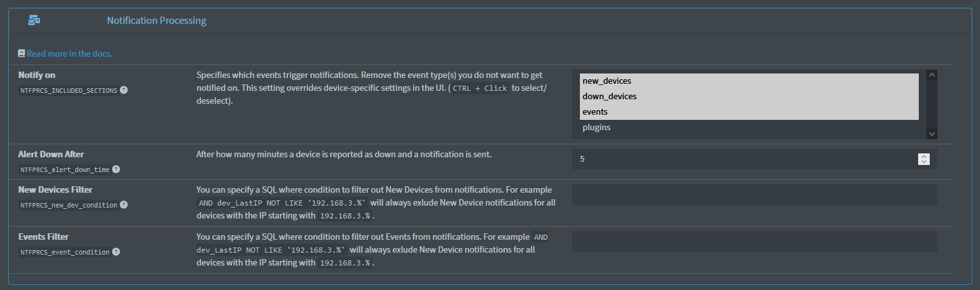Click into the New Devices Filter field
This screenshot has height=290, width=980.
754,195
